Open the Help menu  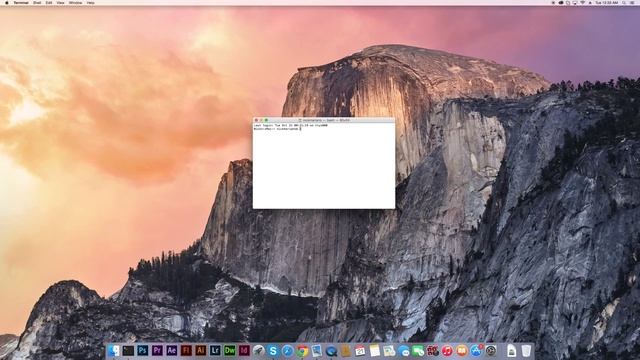pos(91,2)
